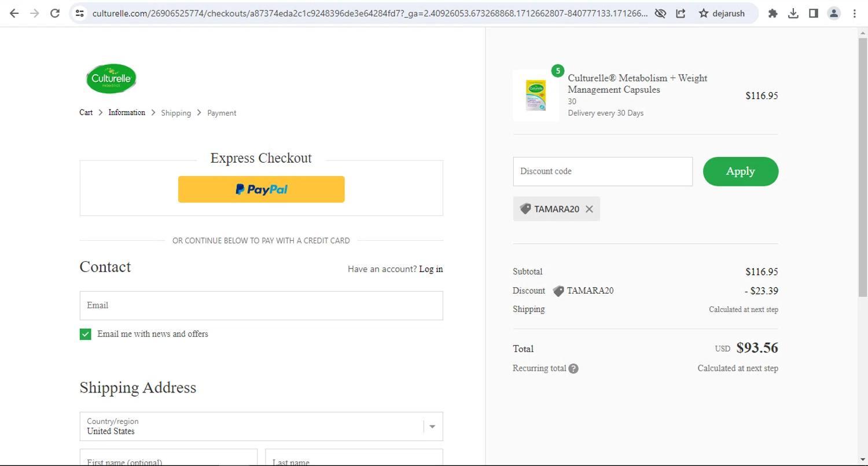The height and width of the screenshot is (466, 868).
Task: Focus the Discount code field
Action: pos(602,171)
